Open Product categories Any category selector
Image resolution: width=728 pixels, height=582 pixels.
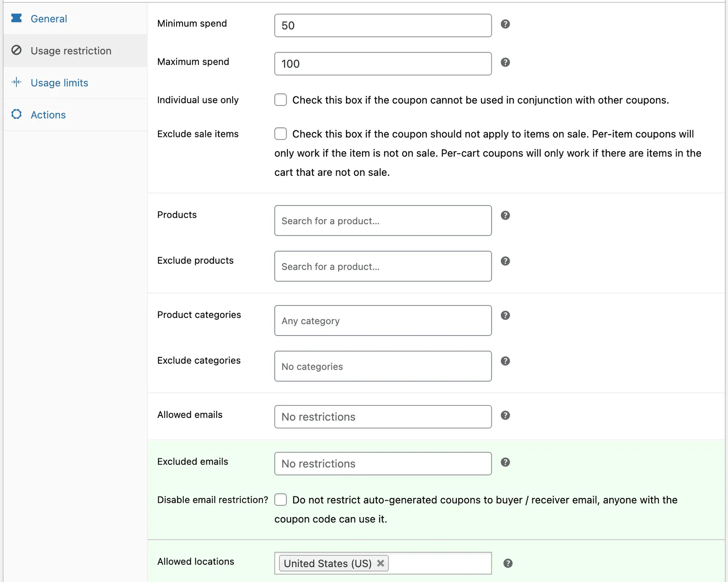383,321
